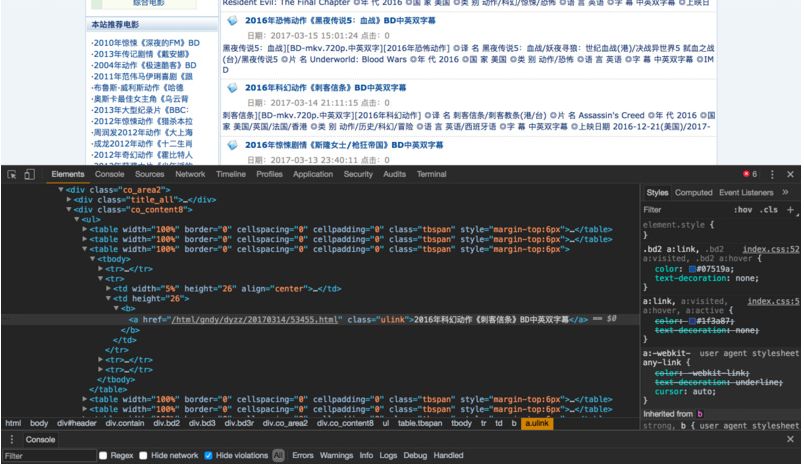Switch to the Sources tab
This screenshot has height=464, width=804.
click(150, 174)
